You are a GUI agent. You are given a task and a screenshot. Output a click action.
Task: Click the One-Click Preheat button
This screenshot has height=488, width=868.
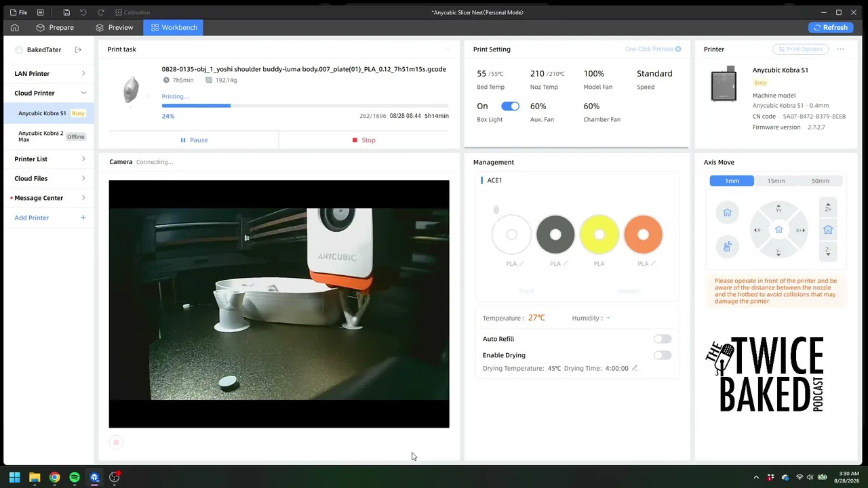coord(653,49)
